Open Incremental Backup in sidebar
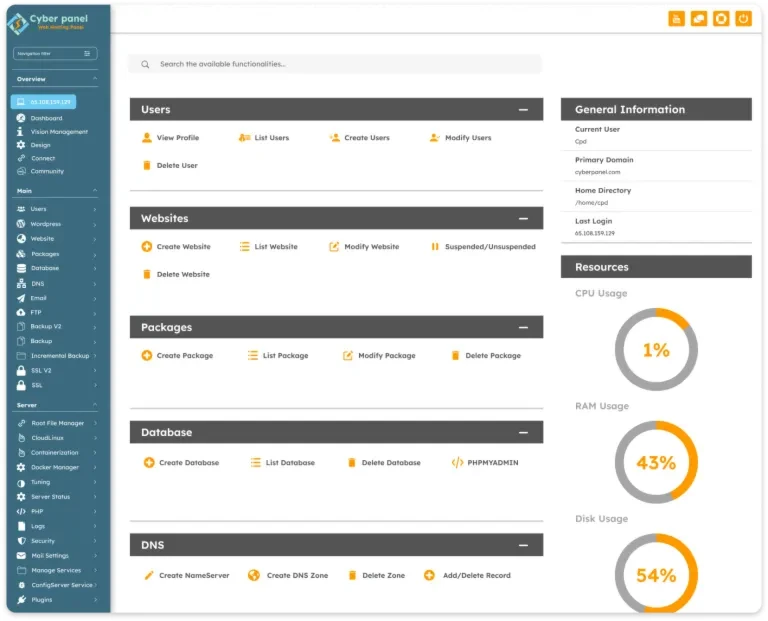 pyautogui.click(x=55, y=356)
